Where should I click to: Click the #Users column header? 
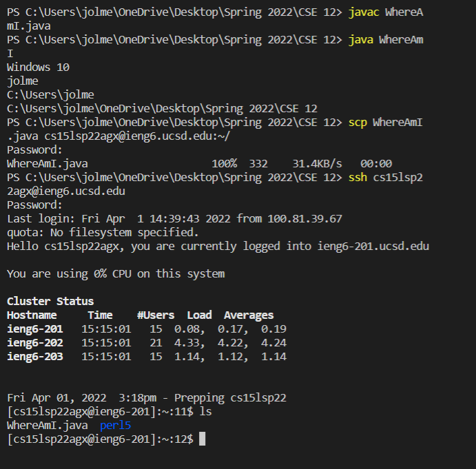[156, 315]
